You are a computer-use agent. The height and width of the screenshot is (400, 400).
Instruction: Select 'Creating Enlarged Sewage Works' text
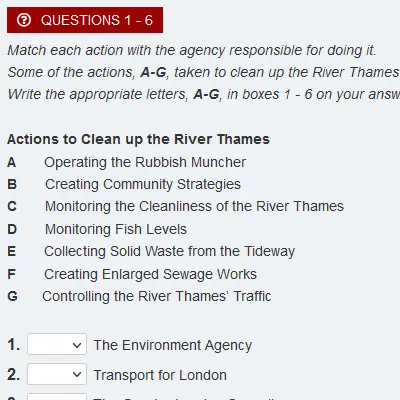[x=150, y=274]
